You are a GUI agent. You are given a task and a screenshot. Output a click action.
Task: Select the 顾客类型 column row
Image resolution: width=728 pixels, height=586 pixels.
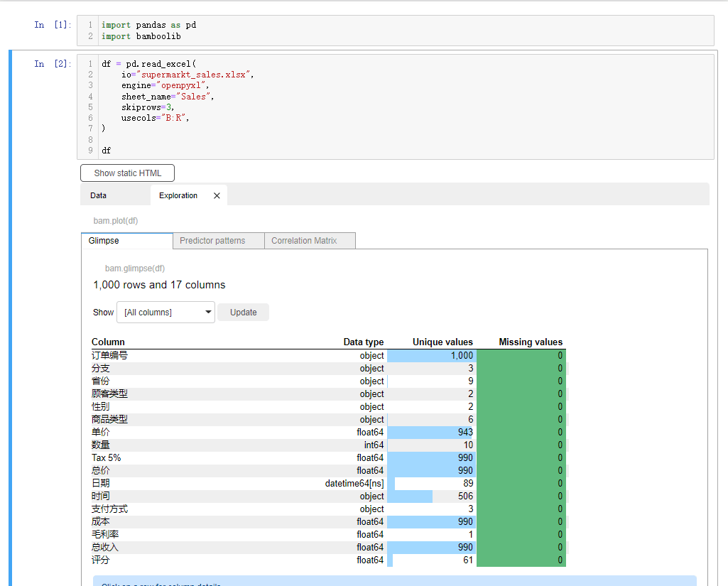coord(329,394)
